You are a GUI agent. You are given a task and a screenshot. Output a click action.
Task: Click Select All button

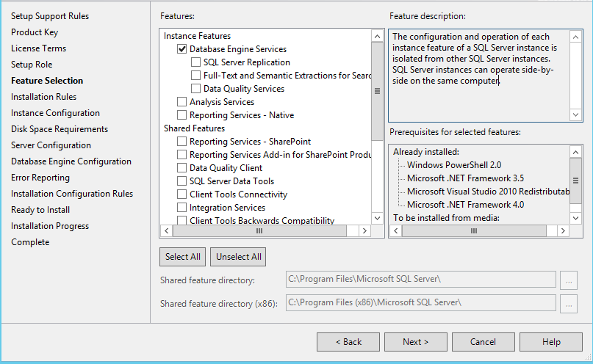pyautogui.click(x=183, y=257)
